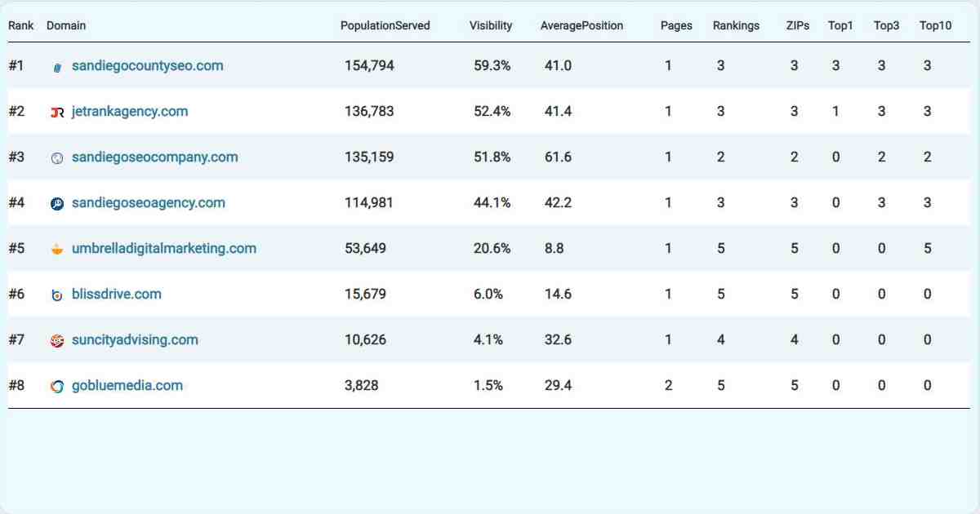
Task: Click the sandiegoseocompany.com favicon
Action: (x=57, y=158)
